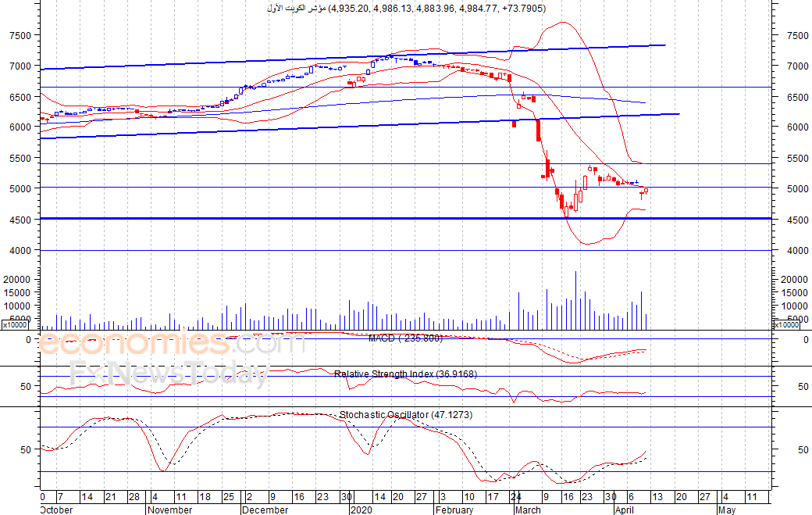Click the 5500 label on left price axis
This screenshot has height=515, width=812.
(21, 159)
